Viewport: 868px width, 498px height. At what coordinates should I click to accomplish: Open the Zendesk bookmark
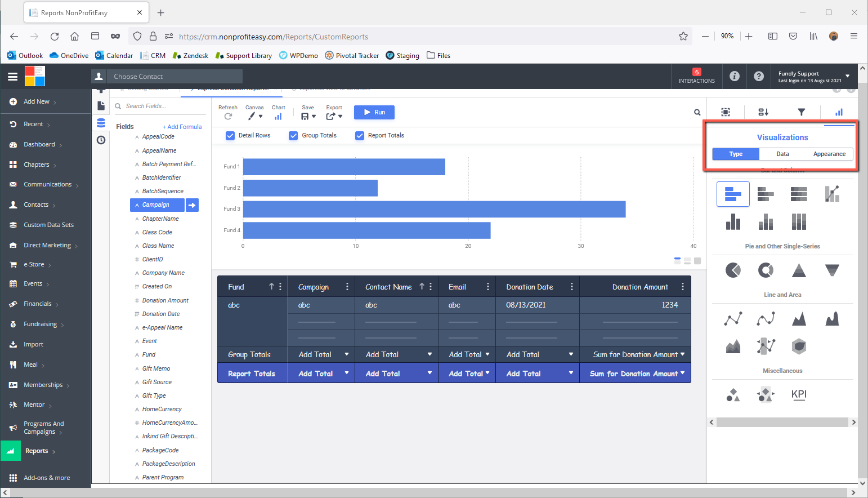point(190,56)
